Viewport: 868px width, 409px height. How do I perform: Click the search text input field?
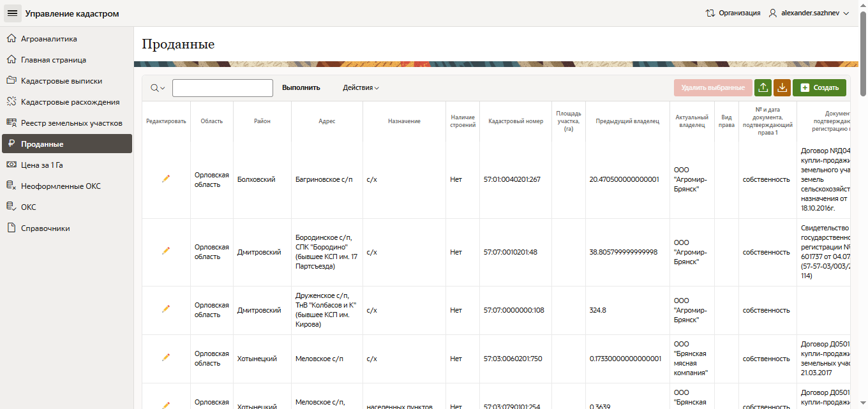[222, 88]
